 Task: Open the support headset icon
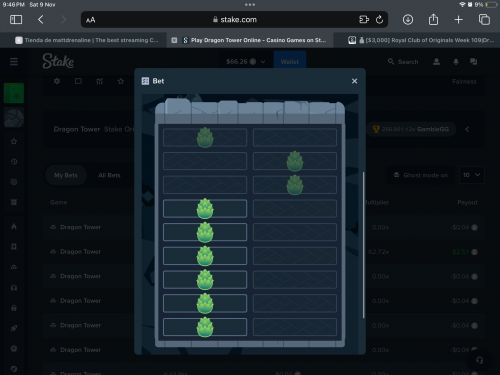(x=479, y=360)
